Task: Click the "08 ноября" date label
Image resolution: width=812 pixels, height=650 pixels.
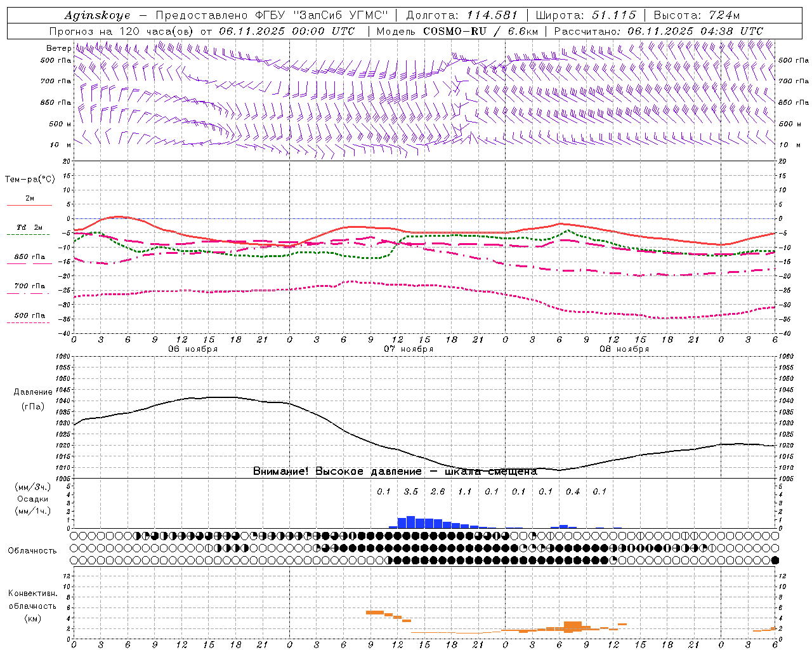Action: click(x=624, y=348)
